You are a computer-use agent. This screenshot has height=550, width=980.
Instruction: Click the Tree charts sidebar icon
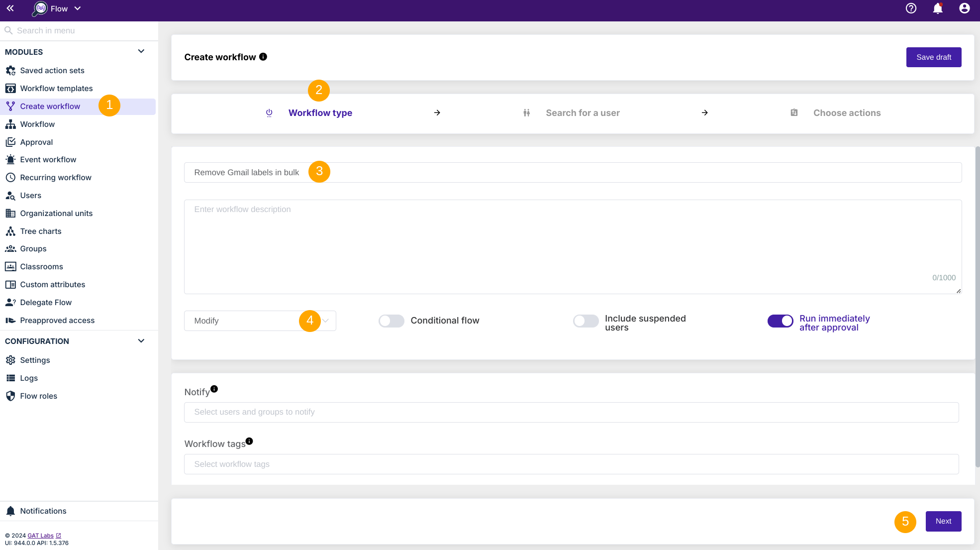pyautogui.click(x=11, y=231)
